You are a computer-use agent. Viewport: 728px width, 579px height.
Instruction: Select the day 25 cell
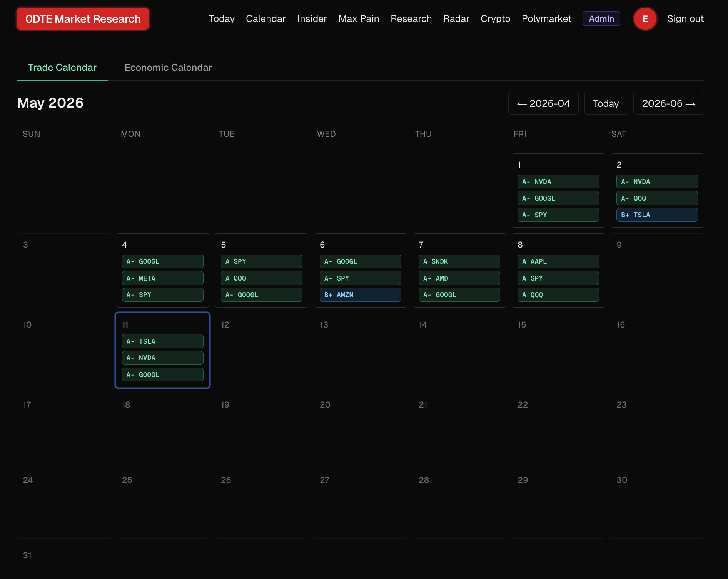pyautogui.click(x=163, y=504)
